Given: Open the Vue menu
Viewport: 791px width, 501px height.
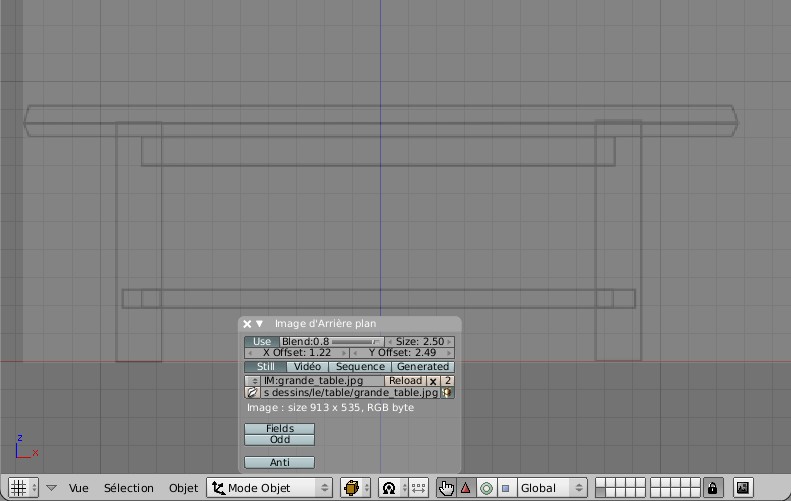Looking at the screenshot, I should tap(79, 488).
